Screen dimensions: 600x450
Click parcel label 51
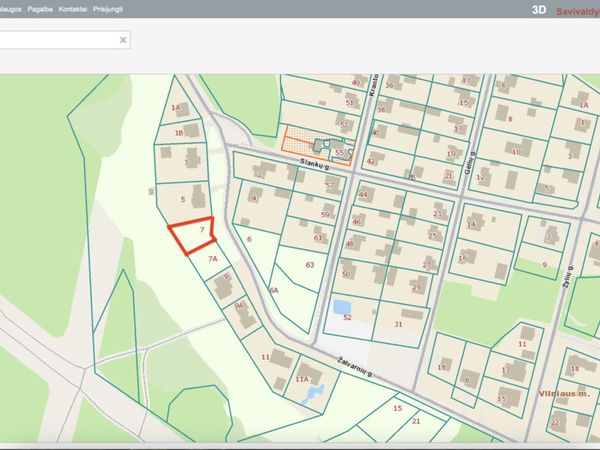[x=349, y=103]
